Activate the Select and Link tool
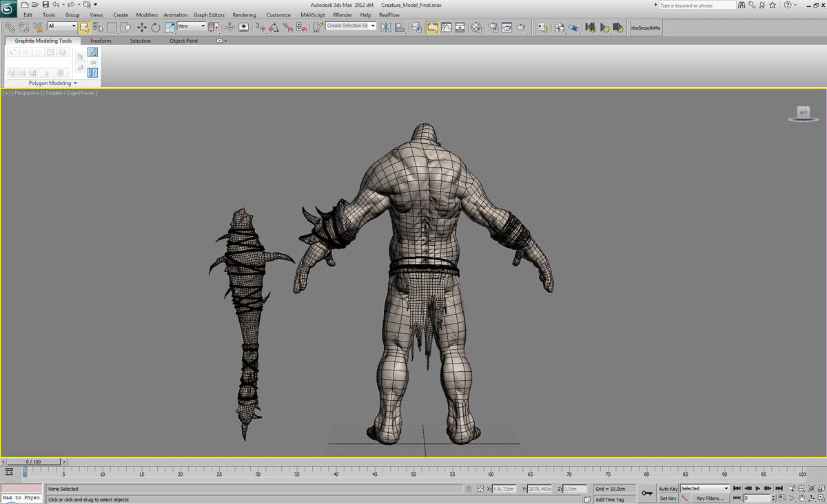The image size is (827, 504). pyautogui.click(x=10, y=28)
